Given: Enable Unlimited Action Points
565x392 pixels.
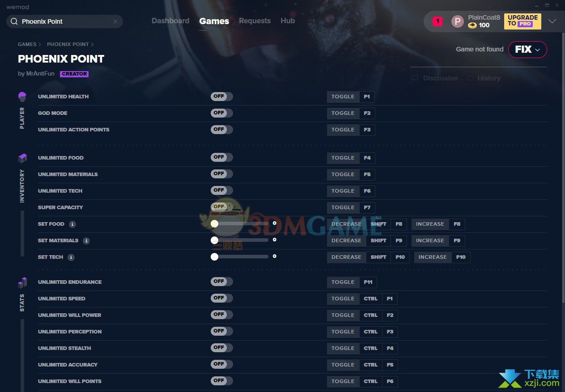Looking at the screenshot, I should pyautogui.click(x=222, y=130).
